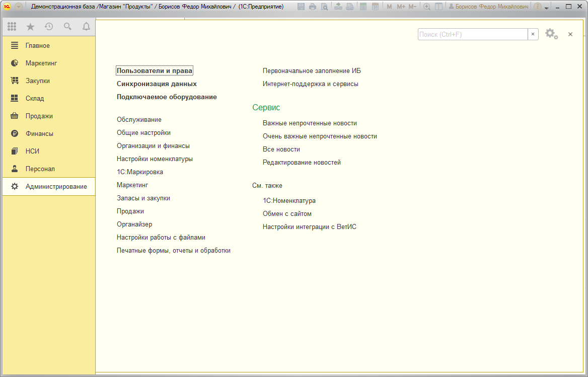The image size is (588, 377).
Task: Open Print Preview icon in the title bar
Action: pyautogui.click(x=324, y=7)
